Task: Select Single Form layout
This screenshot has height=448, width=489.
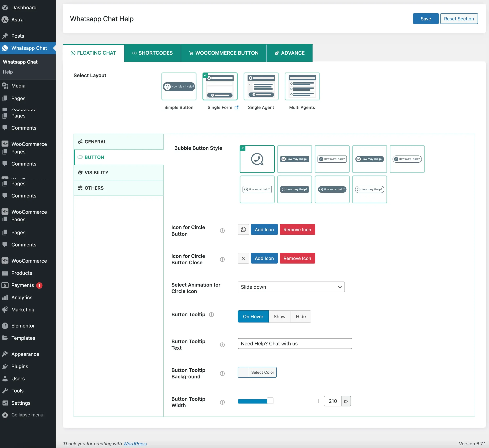Action: click(x=220, y=86)
